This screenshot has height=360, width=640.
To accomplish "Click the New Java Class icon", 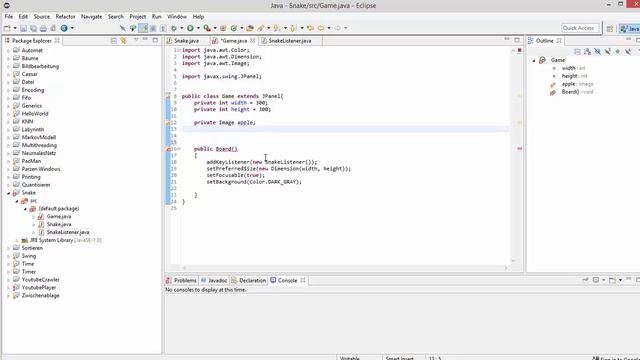I will pos(233,28).
